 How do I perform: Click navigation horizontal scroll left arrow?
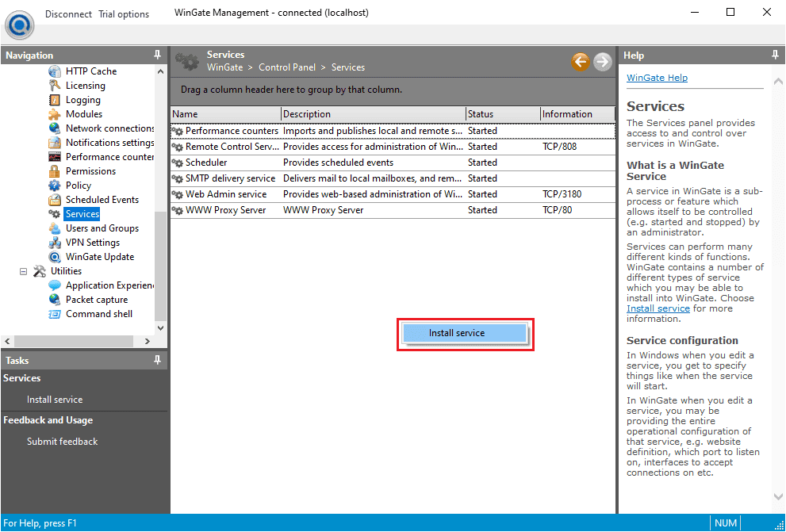click(x=7, y=341)
